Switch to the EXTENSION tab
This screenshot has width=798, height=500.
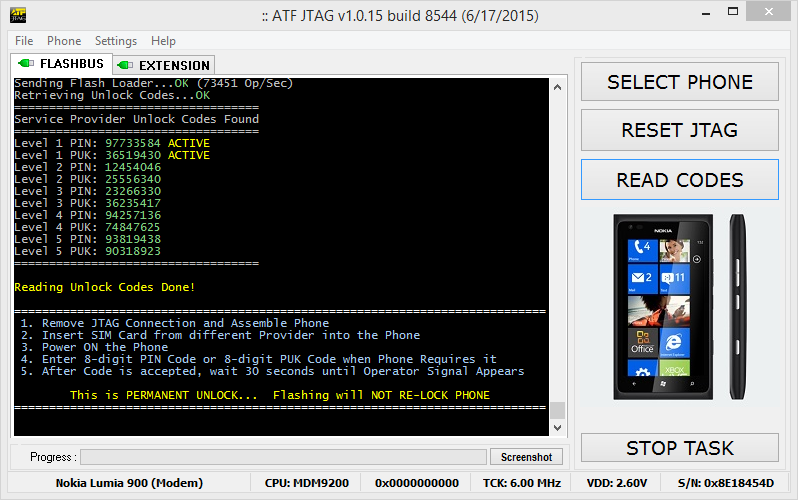[164, 65]
